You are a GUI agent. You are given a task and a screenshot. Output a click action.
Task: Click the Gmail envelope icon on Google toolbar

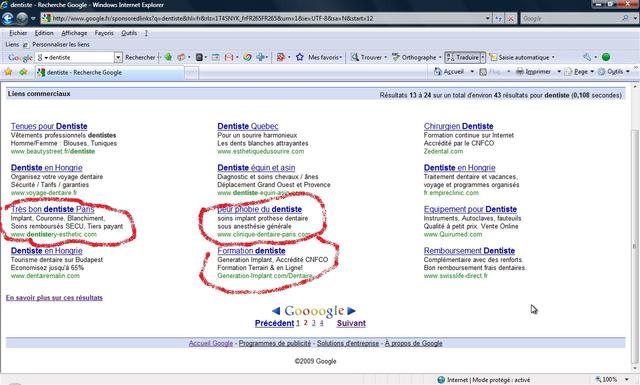coord(229,57)
